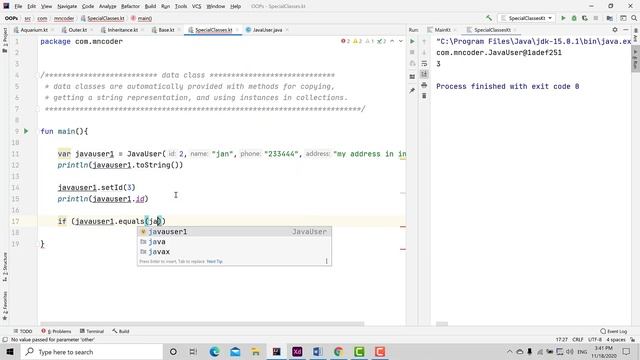
Task: Open the Build menu
Action: coord(150,6)
